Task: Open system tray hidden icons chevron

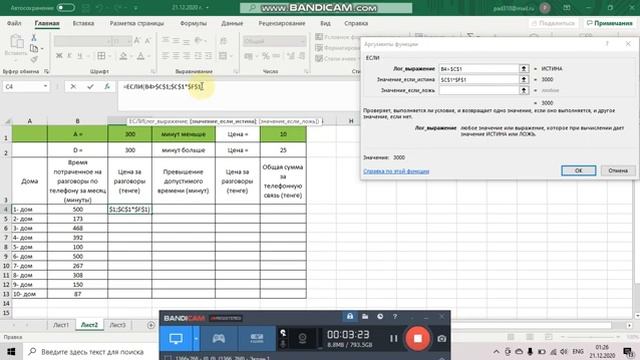Action: coord(496,351)
